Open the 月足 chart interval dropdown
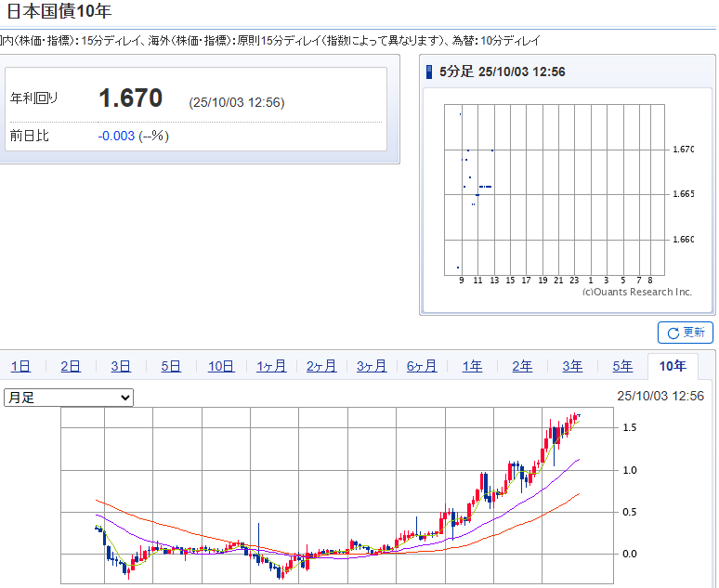This screenshot has width=719, height=588. (69, 398)
